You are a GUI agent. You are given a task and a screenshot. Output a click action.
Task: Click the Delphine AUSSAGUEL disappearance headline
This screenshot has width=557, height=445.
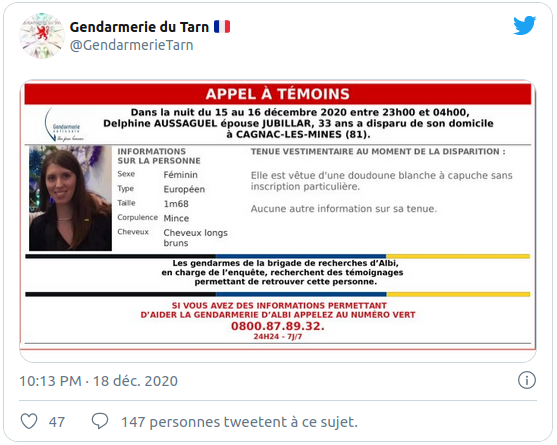click(298, 123)
